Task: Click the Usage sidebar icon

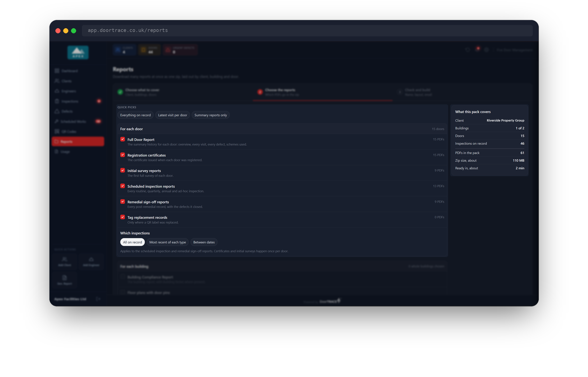Action: [57, 152]
